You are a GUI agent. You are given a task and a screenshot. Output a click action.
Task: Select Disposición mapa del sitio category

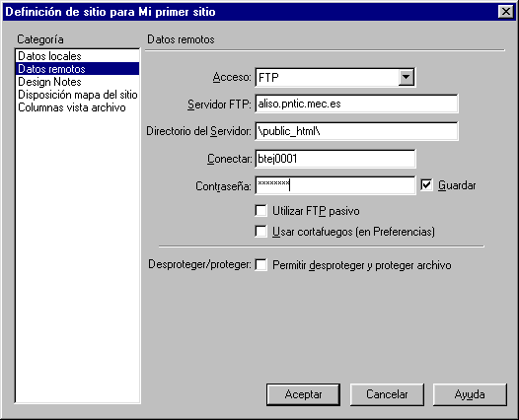point(77,95)
